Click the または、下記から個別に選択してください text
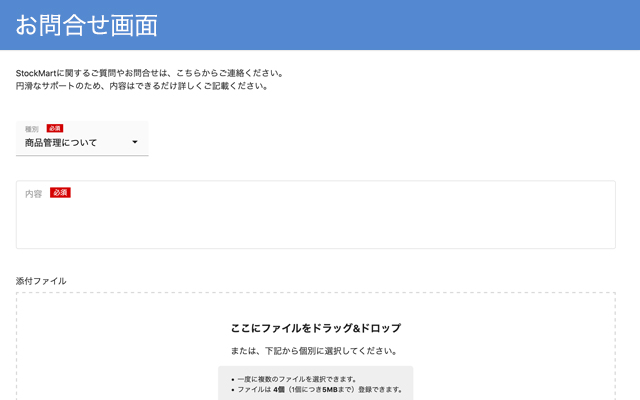 pyautogui.click(x=315, y=351)
